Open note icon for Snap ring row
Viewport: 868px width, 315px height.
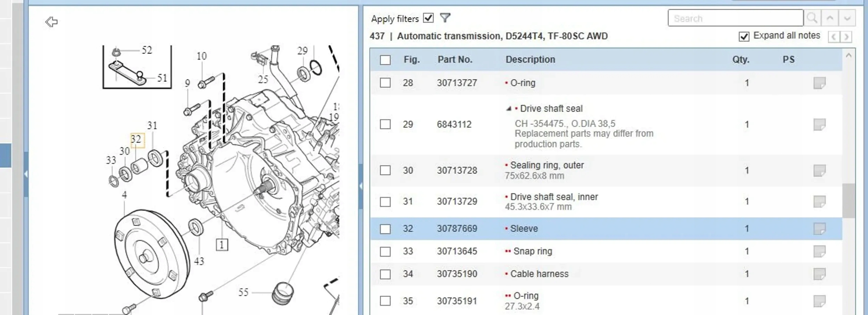(819, 251)
